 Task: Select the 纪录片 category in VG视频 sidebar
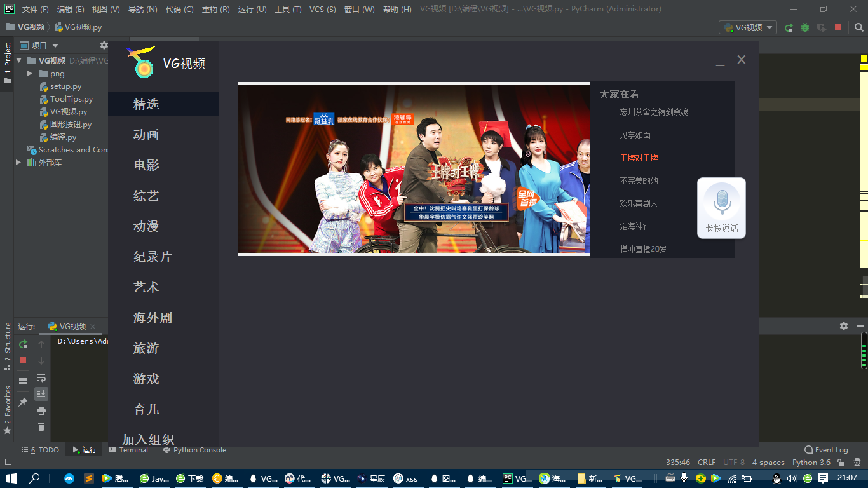point(153,257)
